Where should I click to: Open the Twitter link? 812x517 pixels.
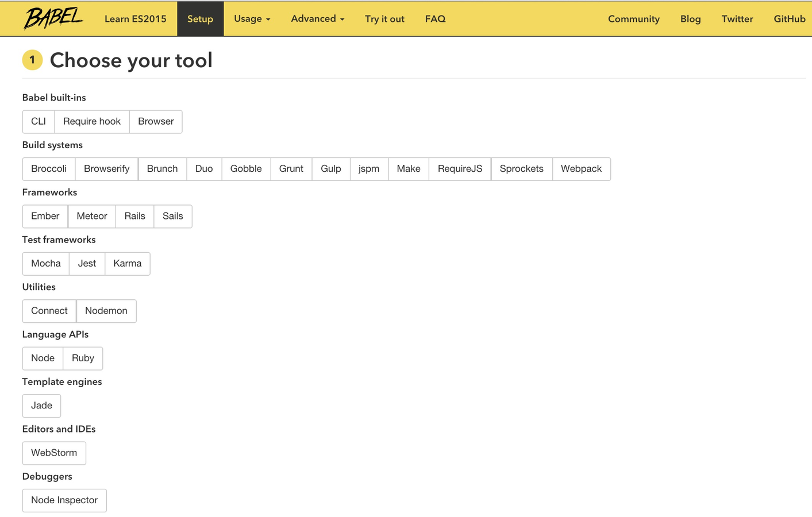click(x=737, y=19)
